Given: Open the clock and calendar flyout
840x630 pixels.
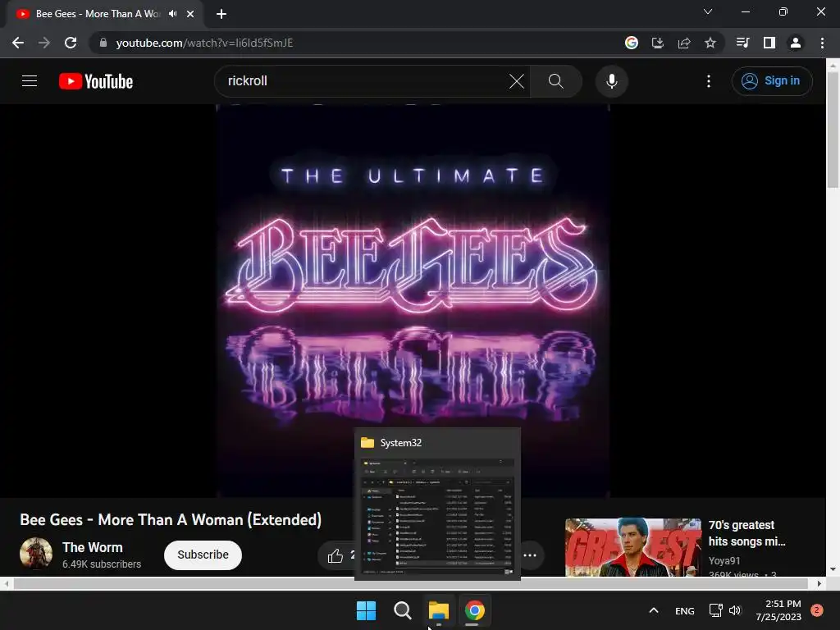Looking at the screenshot, I should (778, 610).
